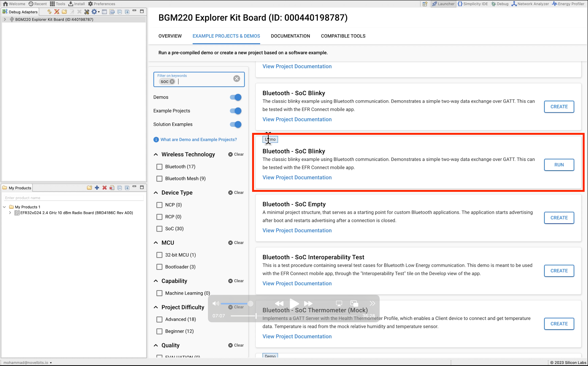Switch to the DOCUMENTATION tab
The width and height of the screenshot is (588, 366).
[x=290, y=36]
